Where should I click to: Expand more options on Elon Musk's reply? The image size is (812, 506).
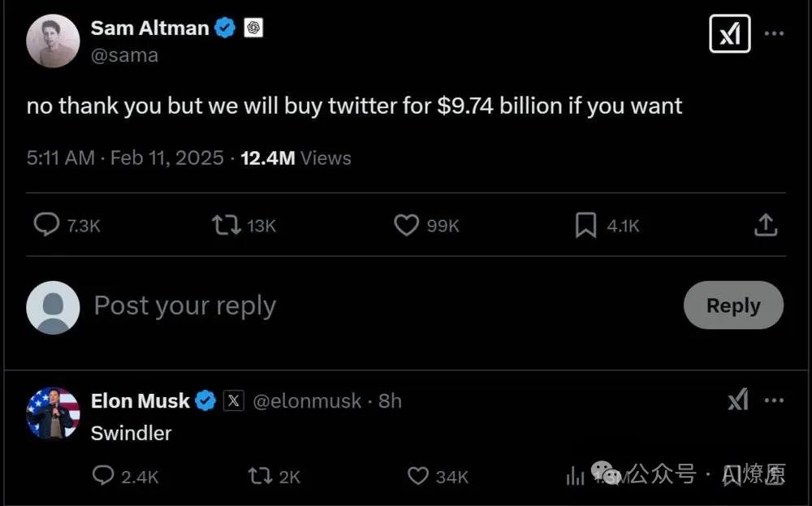775,400
